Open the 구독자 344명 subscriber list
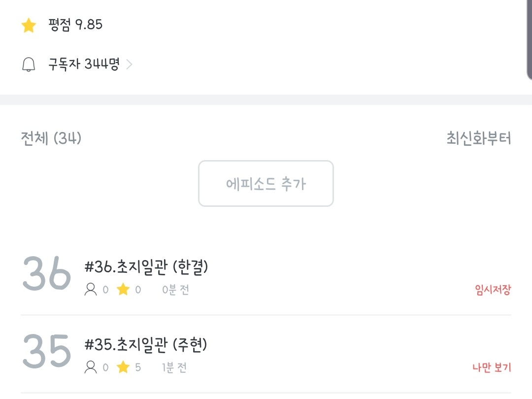532x399 pixels. [x=84, y=65]
